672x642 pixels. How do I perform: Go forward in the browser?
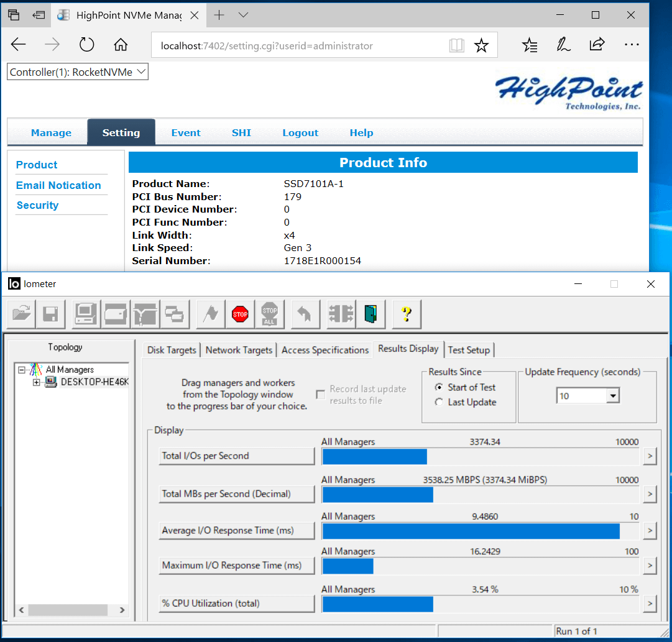[52, 45]
